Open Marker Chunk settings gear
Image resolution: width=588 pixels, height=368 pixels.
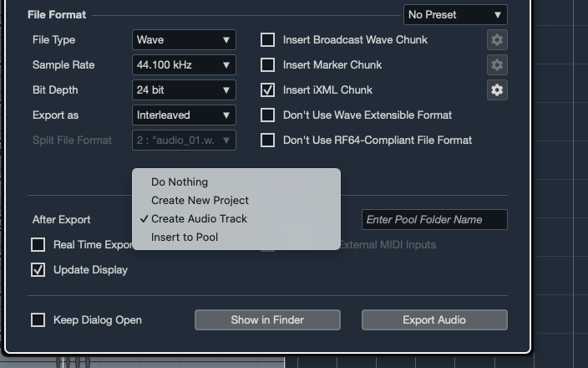(497, 64)
